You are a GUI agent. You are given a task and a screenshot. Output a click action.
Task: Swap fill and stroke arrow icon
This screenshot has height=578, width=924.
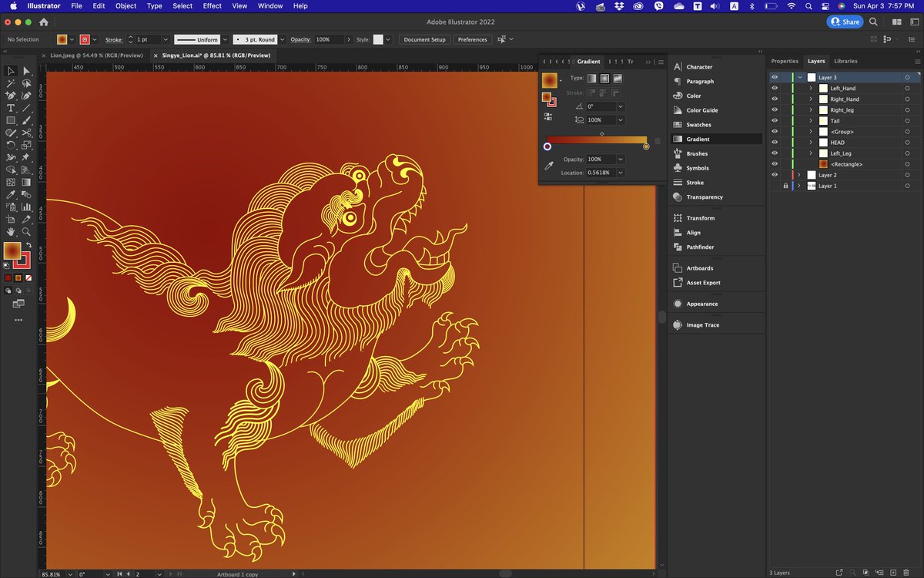[29, 245]
